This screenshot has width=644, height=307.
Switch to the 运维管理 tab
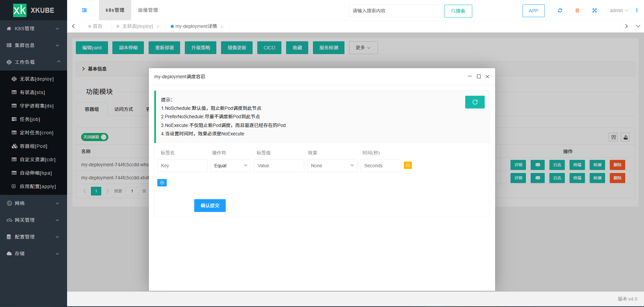coord(147,10)
